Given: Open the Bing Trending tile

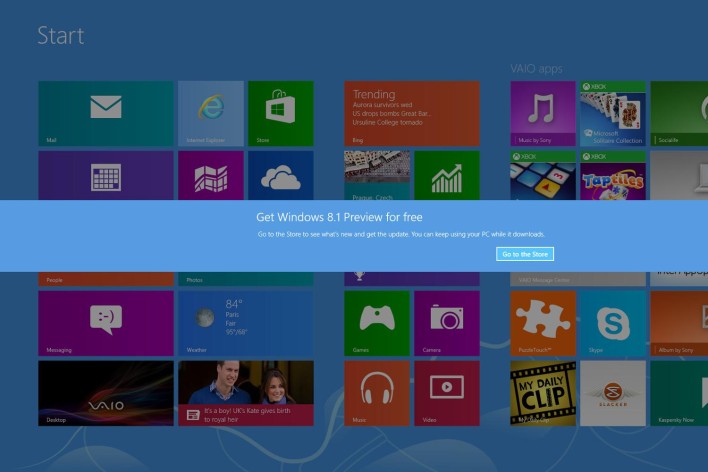Looking at the screenshot, I should point(412,113).
